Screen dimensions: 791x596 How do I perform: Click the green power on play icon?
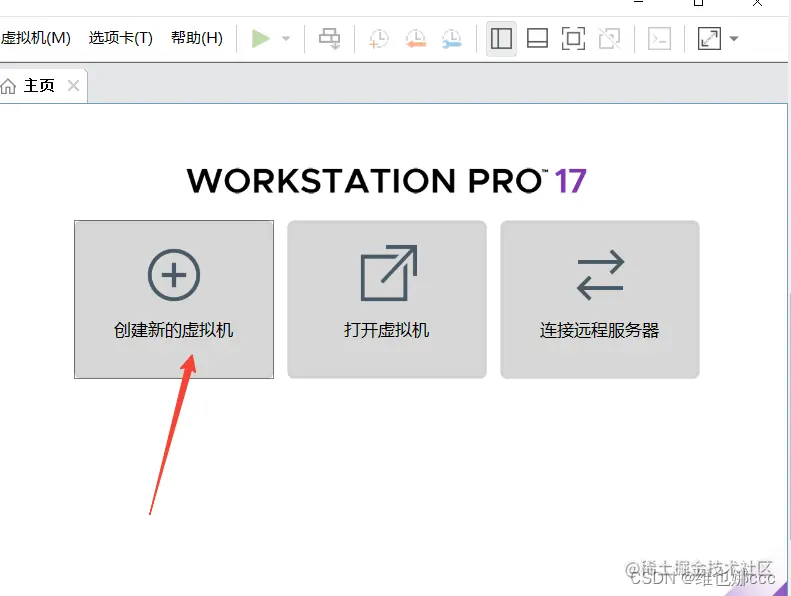261,38
